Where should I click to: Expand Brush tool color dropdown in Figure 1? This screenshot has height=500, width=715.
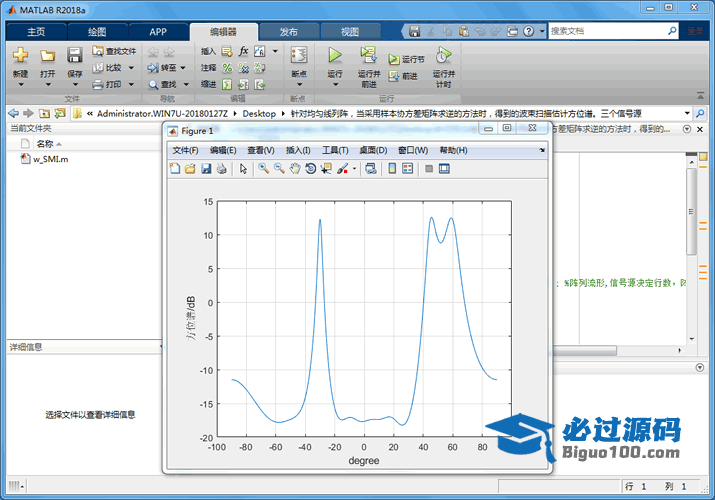pyautogui.click(x=354, y=169)
